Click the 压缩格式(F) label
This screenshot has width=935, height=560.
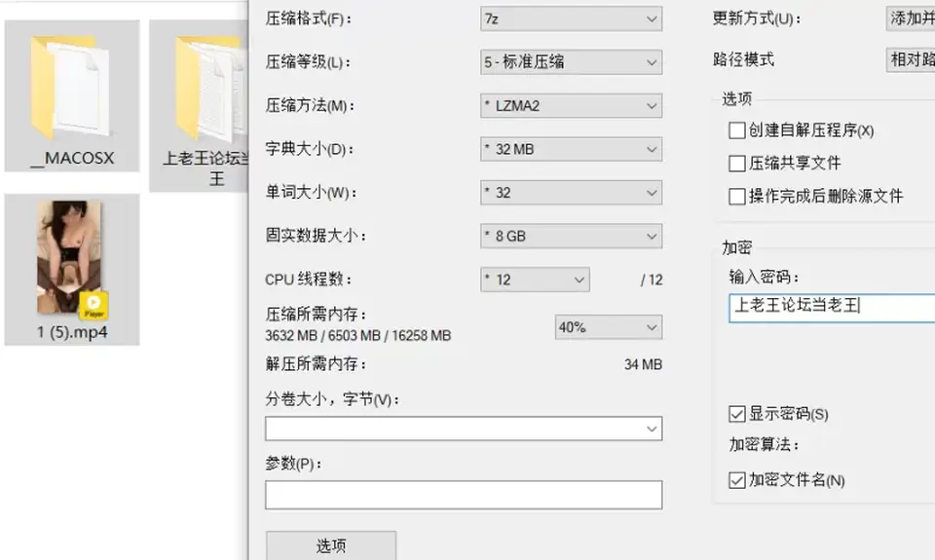coord(309,19)
